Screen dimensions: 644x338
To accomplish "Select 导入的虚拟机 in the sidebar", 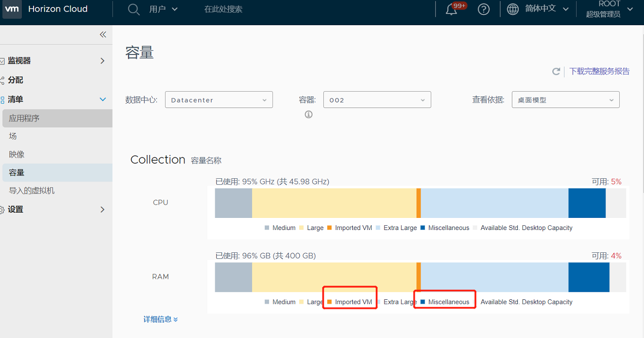I will (x=56, y=191).
